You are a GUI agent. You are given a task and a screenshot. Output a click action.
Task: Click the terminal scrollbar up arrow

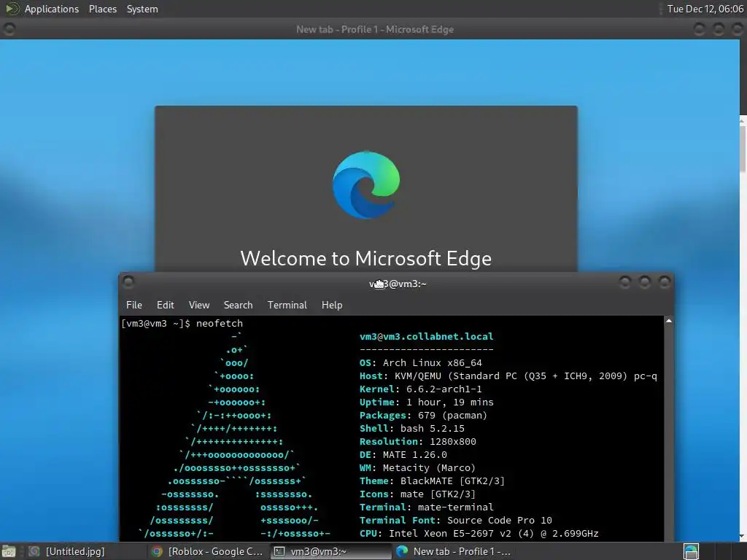click(669, 321)
